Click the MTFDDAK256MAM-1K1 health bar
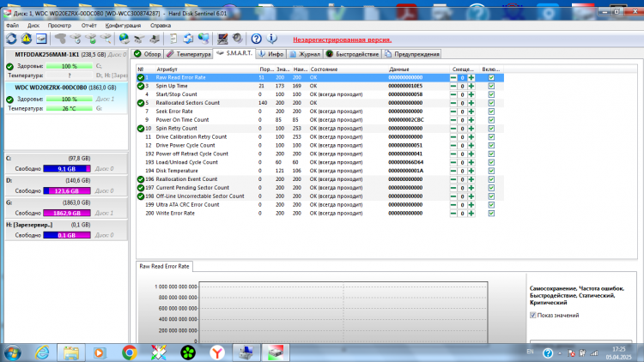The width and height of the screenshot is (644, 362). 70,66
